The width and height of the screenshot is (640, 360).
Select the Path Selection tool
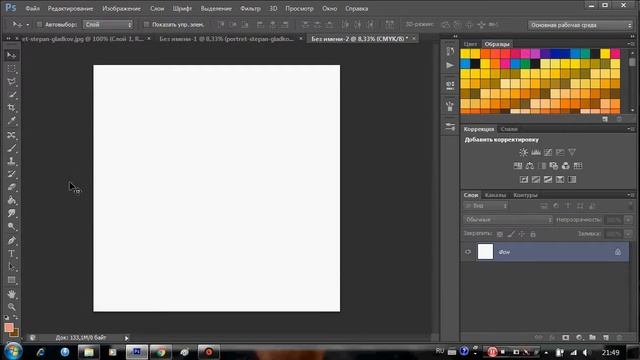(11, 267)
